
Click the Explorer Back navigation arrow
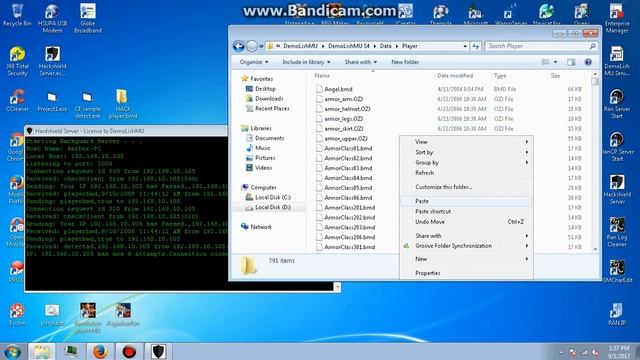click(x=239, y=46)
